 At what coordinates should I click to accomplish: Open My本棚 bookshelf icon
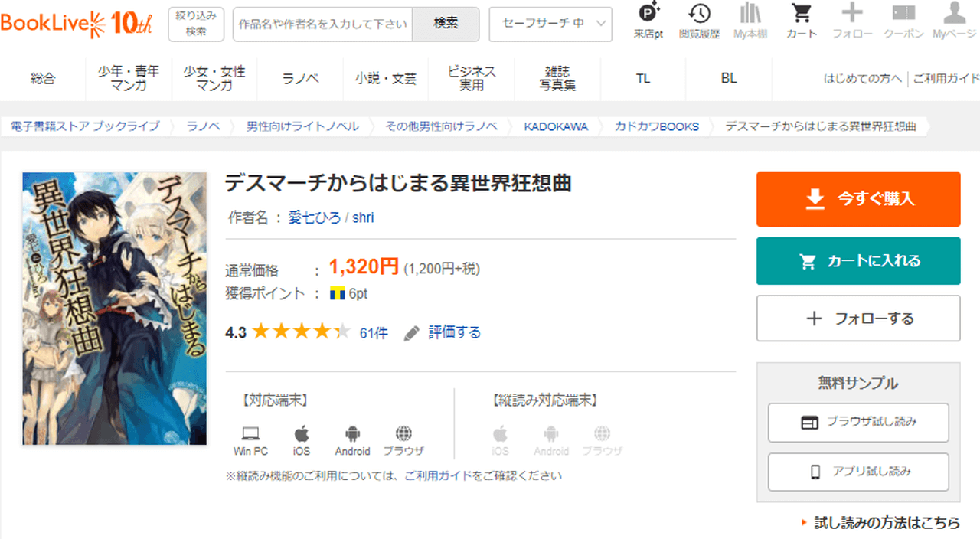[750, 20]
